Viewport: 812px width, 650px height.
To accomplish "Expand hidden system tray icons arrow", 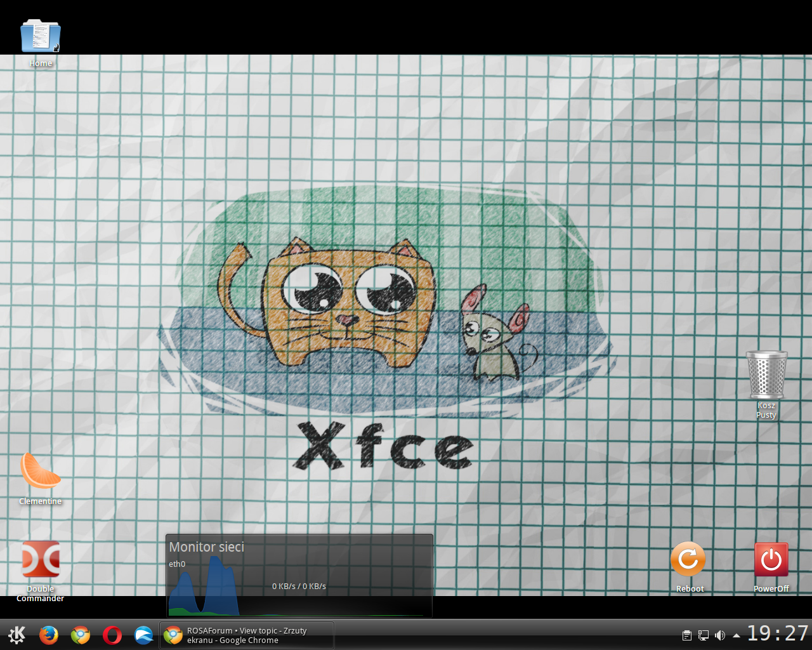I will click(x=737, y=635).
